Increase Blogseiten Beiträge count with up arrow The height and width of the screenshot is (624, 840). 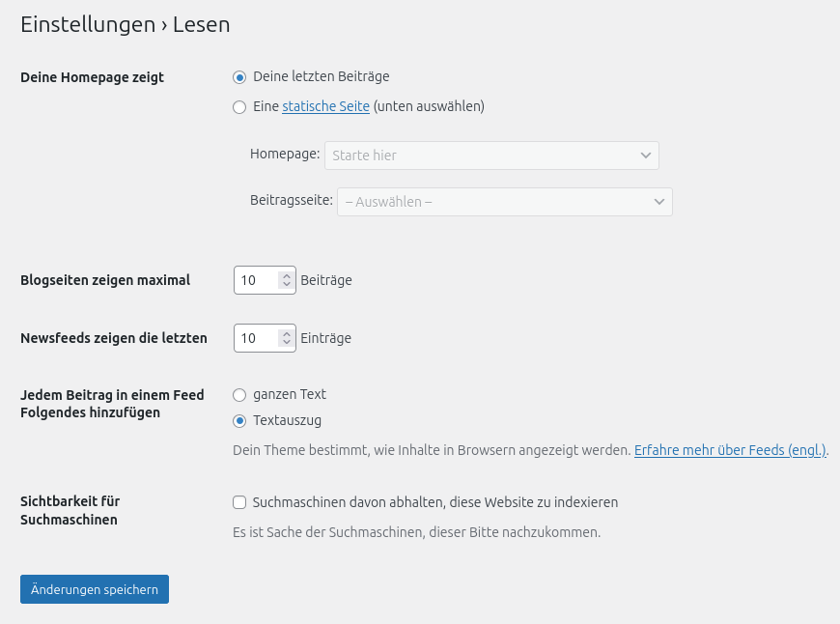tap(286, 275)
